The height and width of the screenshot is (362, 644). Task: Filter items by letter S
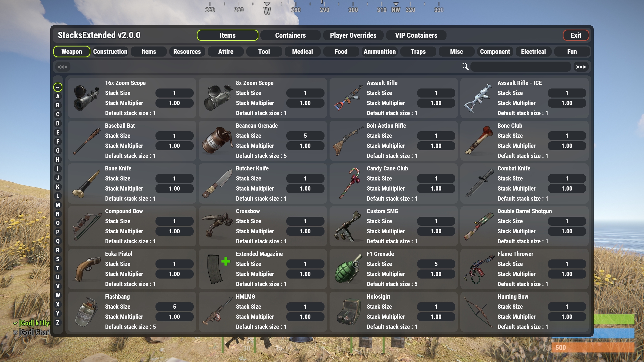[x=58, y=259]
